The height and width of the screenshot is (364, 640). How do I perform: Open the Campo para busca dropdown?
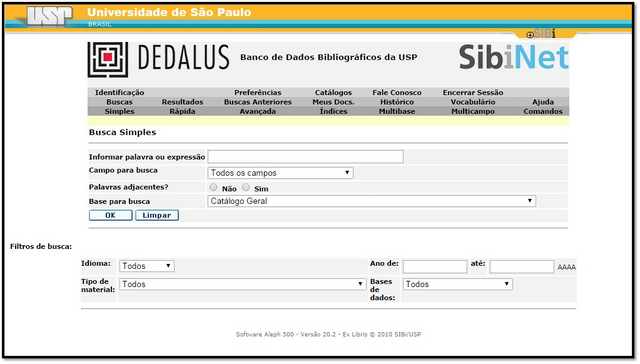[x=280, y=173]
